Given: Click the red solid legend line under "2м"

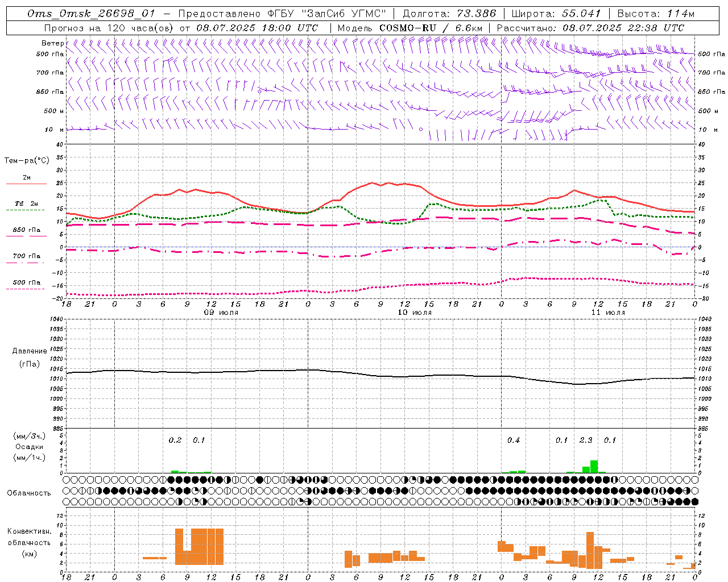Looking at the screenshot, I should (26, 184).
